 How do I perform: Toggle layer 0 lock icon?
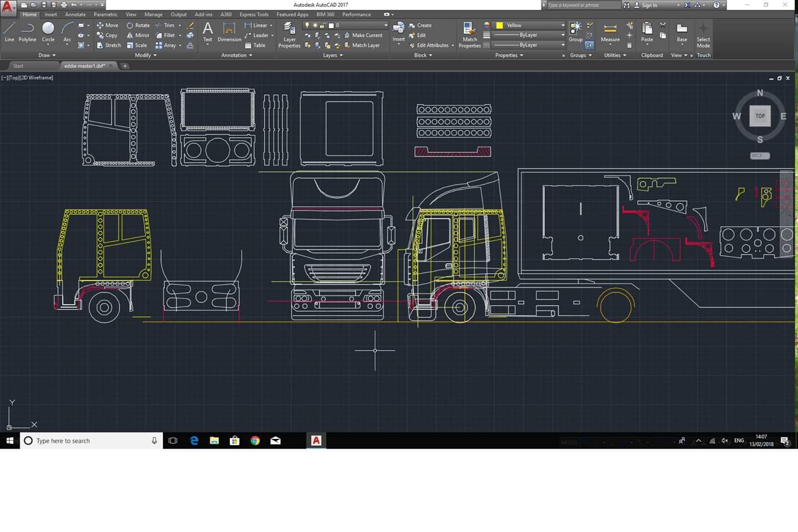tap(322, 25)
